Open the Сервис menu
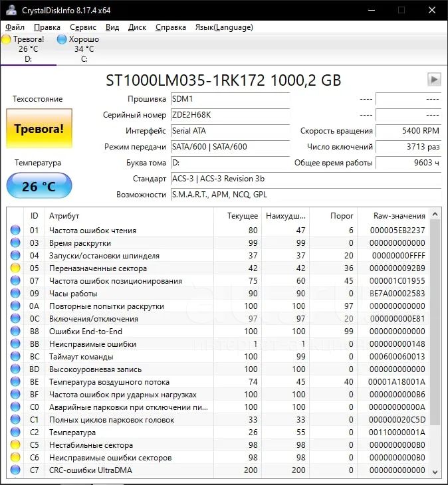The height and width of the screenshot is (485, 448). [83, 27]
